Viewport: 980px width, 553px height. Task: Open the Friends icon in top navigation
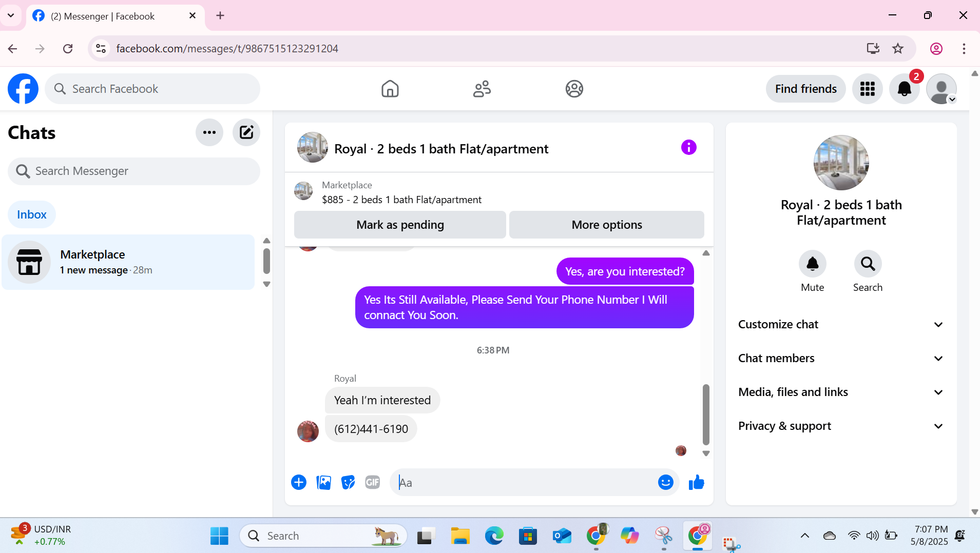[x=482, y=89]
